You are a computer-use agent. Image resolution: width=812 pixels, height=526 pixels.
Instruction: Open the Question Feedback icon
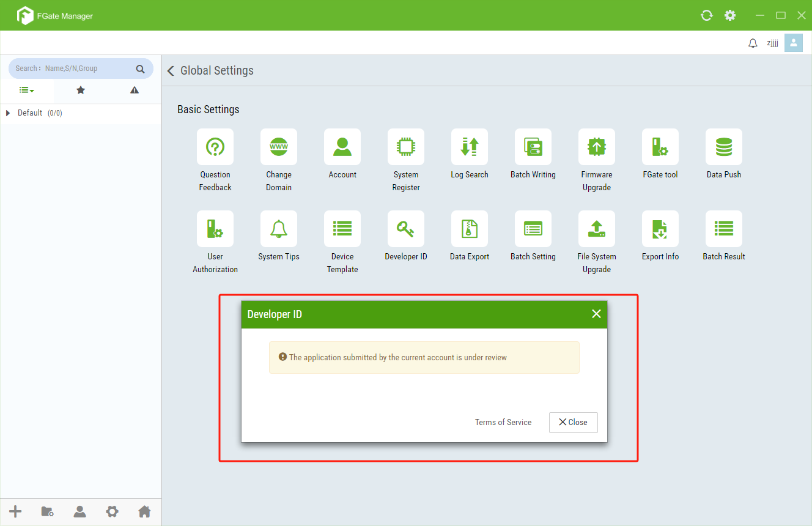point(215,147)
